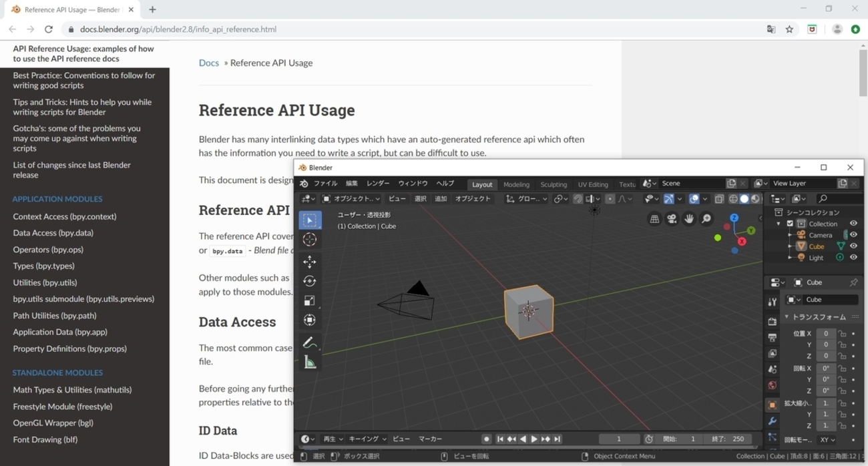Image resolution: width=868 pixels, height=466 pixels.
Task: Jump to the timeline start frame
Action: [500, 439]
